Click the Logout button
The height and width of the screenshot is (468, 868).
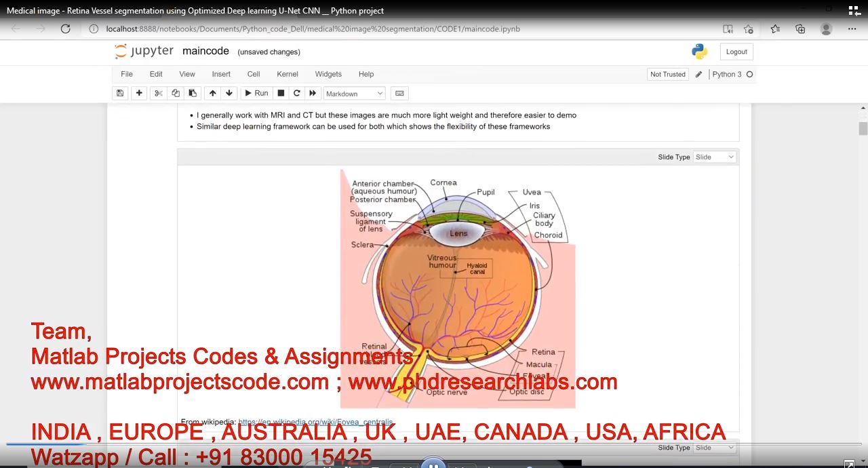[x=736, y=52]
